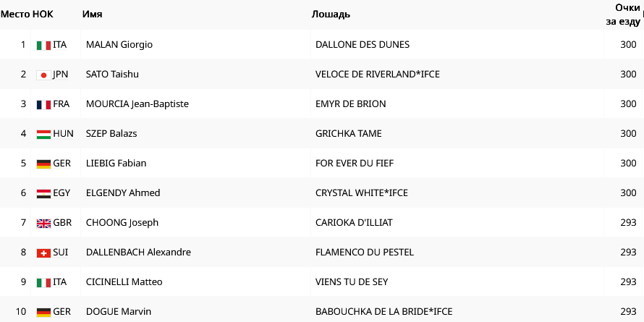
Task: Click the 'Лошадь' column header
Action: pos(331,14)
